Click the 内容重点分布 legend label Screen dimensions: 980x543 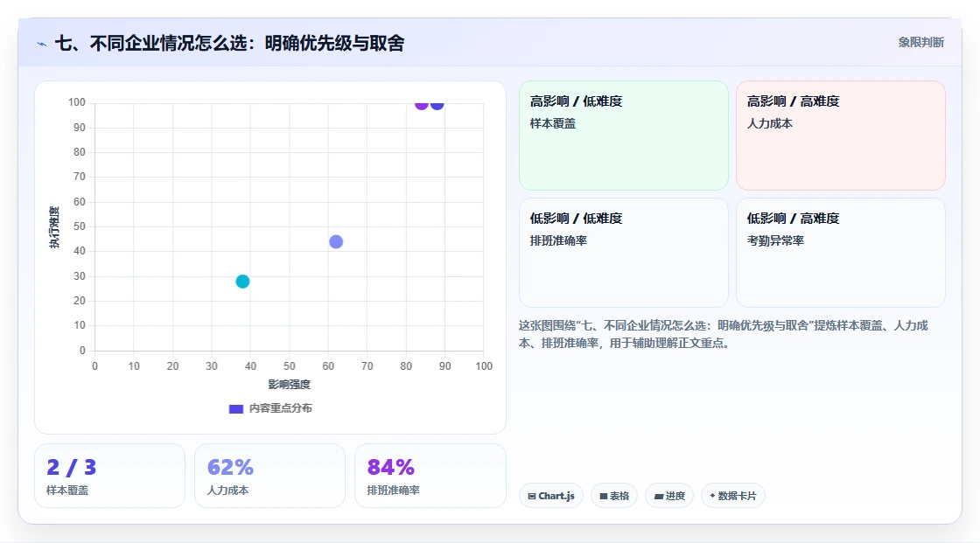pyautogui.click(x=281, y=408)
